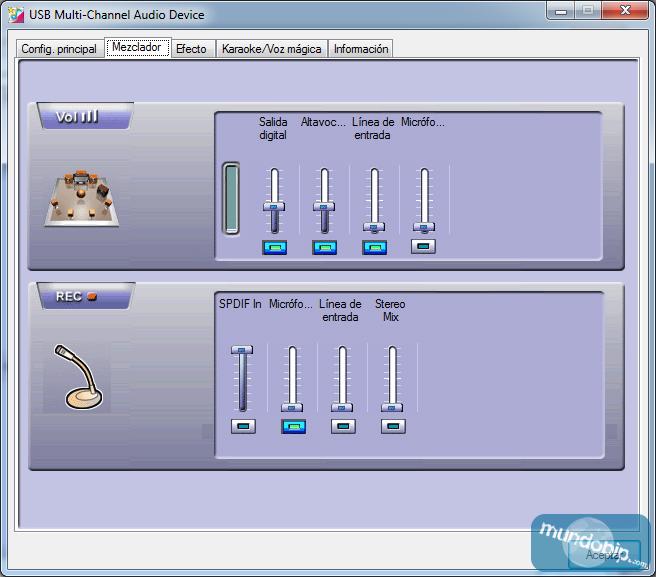Click the desktop microphone icon
The height and width of the screenshot is (577, 656).
(x=78, y=377)
